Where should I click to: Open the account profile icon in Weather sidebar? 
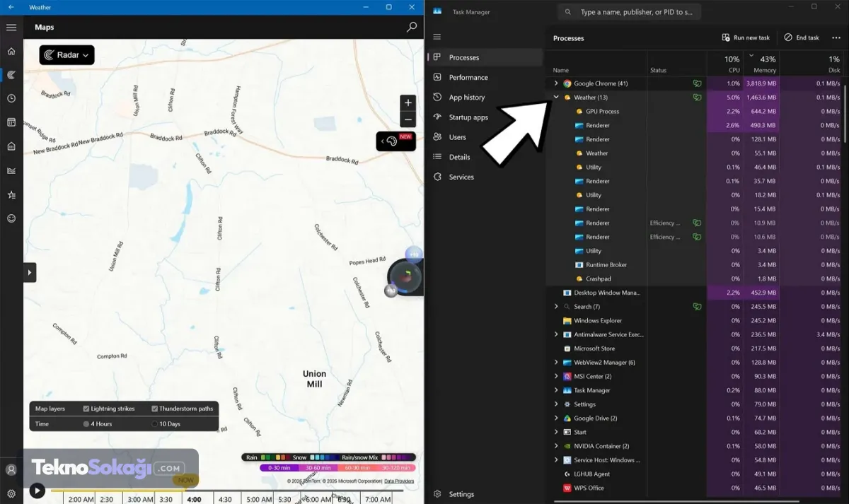(x=11, y=469)
